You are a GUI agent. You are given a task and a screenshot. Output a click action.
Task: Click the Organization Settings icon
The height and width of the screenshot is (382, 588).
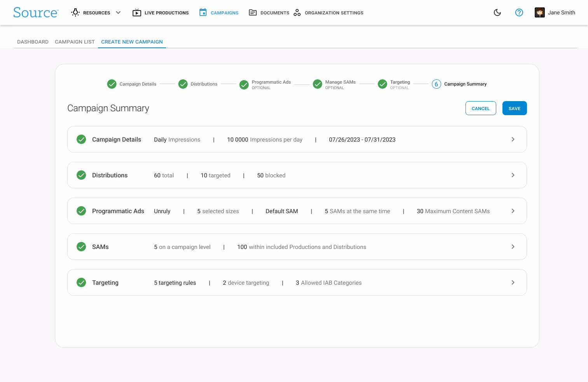[297, 12]
